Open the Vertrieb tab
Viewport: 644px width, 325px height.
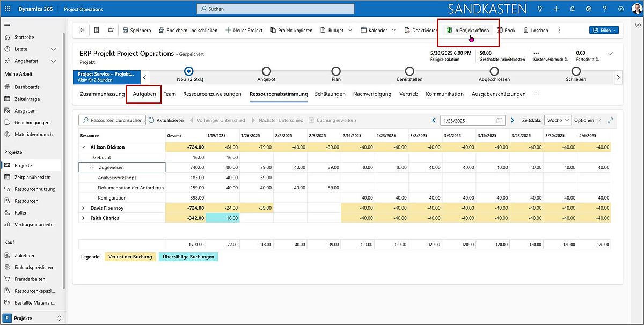click(x=408, y=94)
